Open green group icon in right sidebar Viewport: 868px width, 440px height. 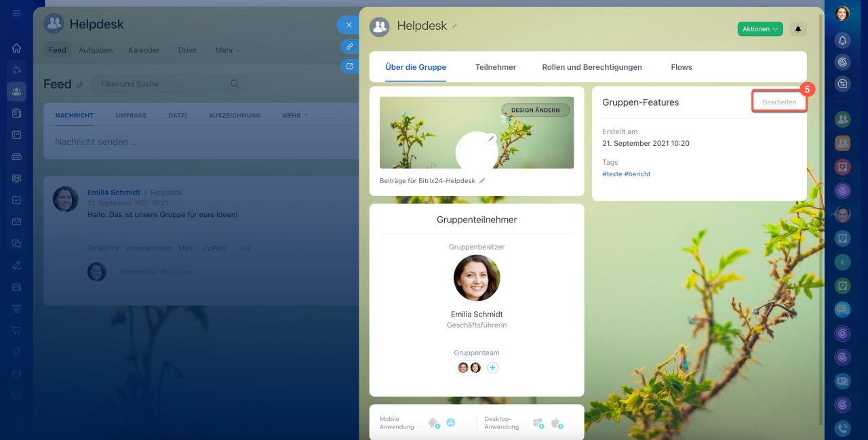[x=842, y=120]
